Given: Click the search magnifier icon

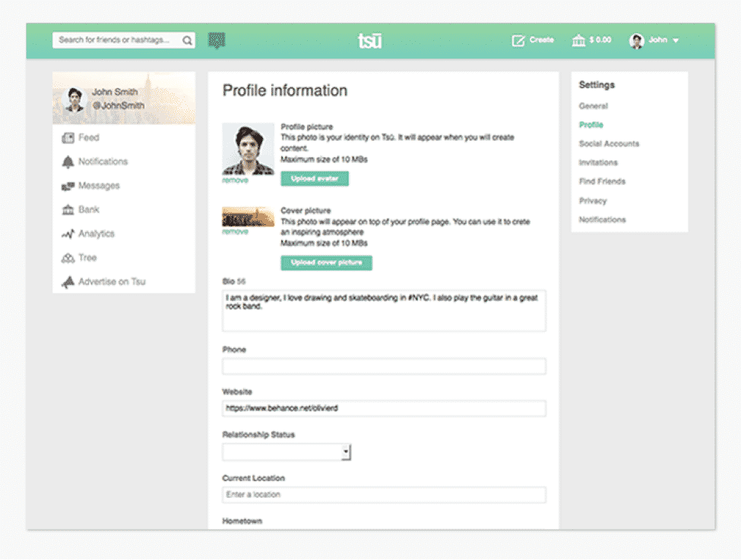Looking at the screenshot, I should 187,40.
